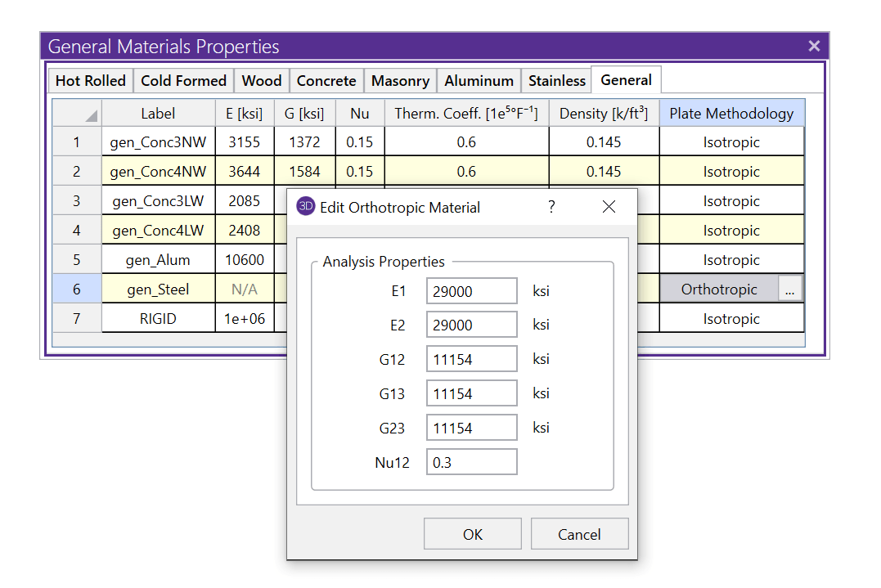Click OK to confirm orthotropic properties
Screen dimensions: 881x588
pos(472,534)
